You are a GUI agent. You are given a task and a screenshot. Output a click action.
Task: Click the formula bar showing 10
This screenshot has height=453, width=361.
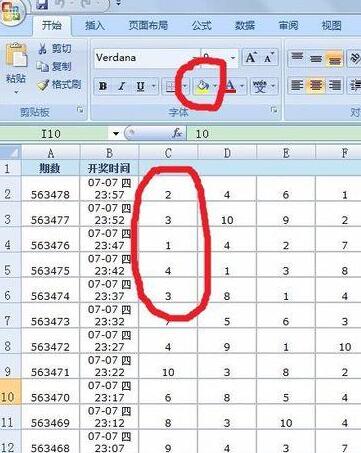274,134
